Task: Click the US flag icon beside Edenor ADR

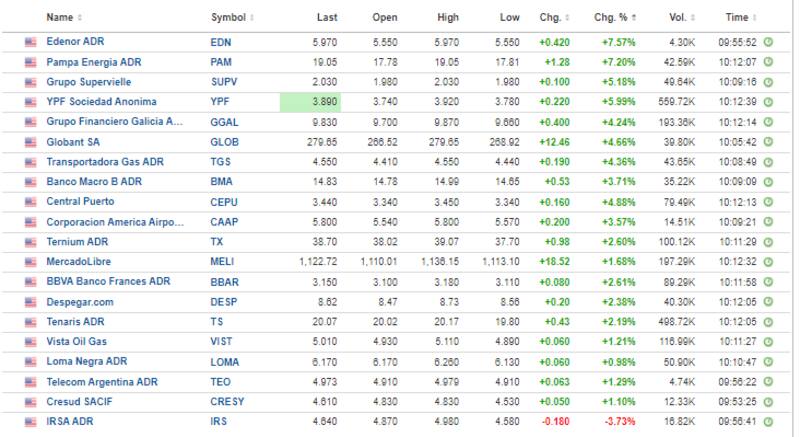Action: [30, 42]
